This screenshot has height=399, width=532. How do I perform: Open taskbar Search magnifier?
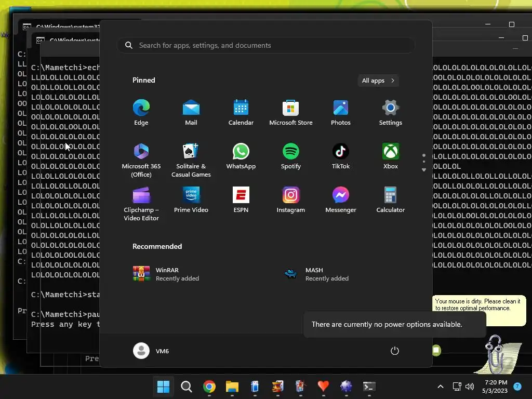[x=187, y=387]
